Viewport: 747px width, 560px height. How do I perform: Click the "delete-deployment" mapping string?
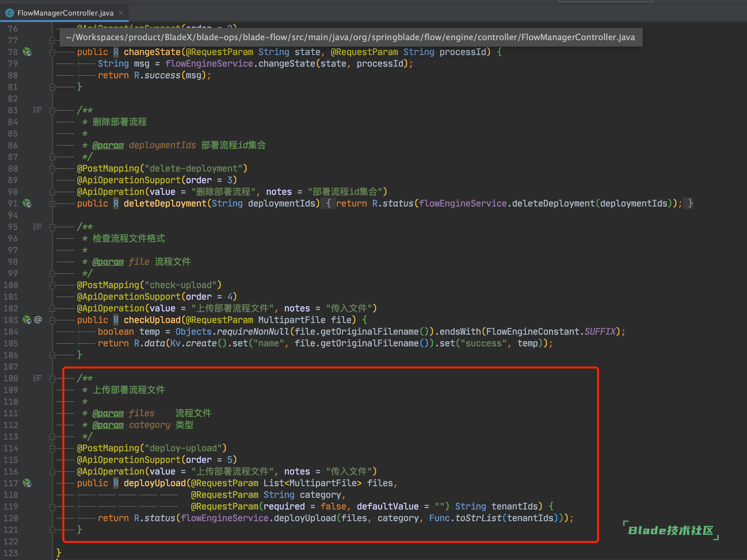194,168
